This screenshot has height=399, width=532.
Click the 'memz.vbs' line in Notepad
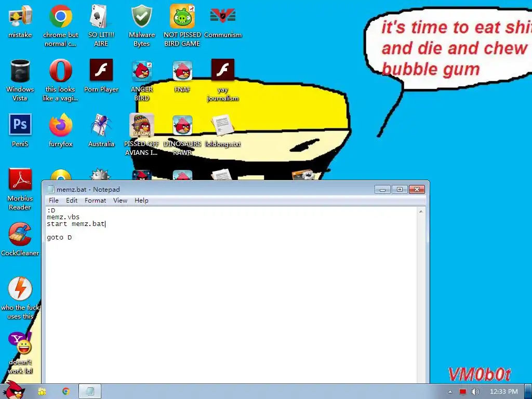[63, 217]
